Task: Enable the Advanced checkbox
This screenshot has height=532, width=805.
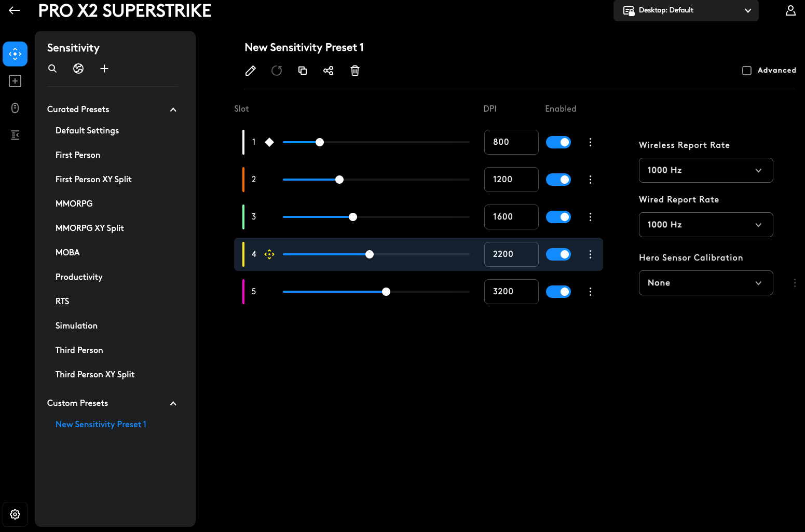Action: coord(747,71)
